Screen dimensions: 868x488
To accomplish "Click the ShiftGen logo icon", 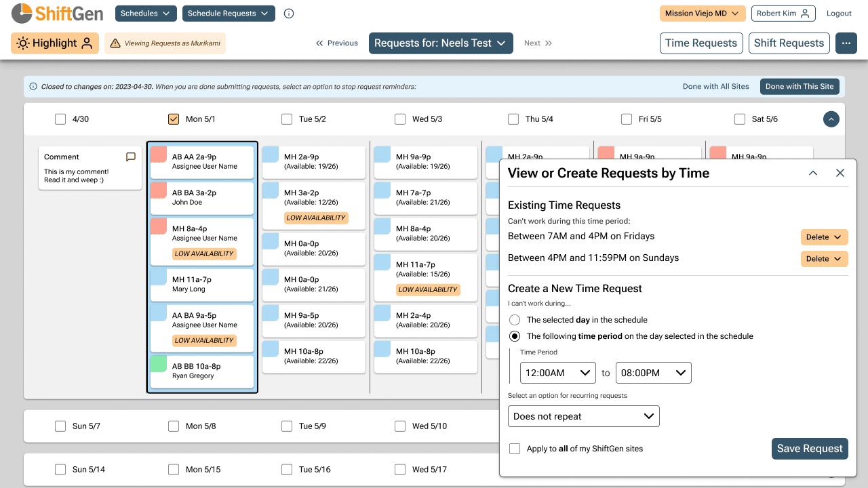I will coord(22,13).
